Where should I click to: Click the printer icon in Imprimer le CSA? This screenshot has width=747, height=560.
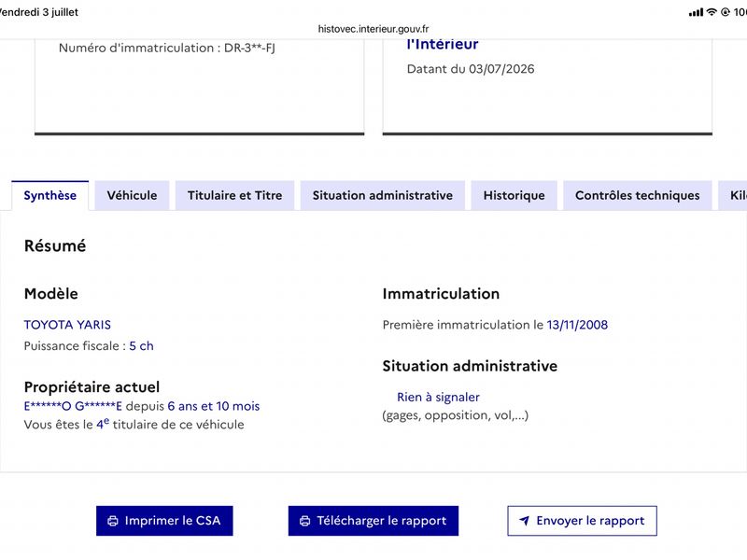click(113, 521)
